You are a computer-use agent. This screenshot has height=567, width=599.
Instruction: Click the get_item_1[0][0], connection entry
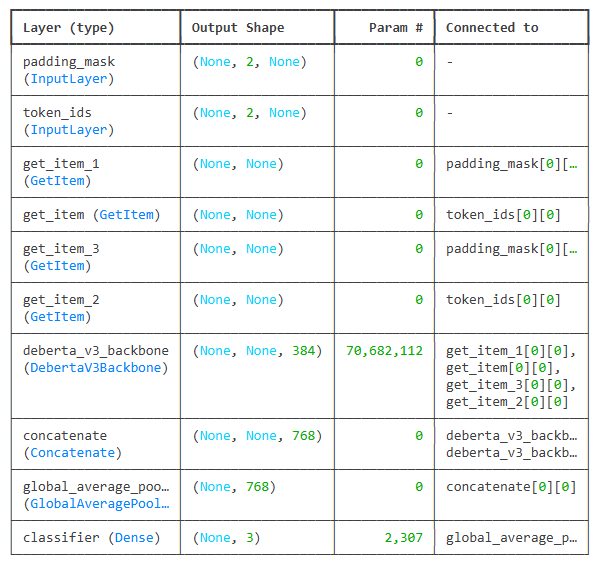pos(511,351)
